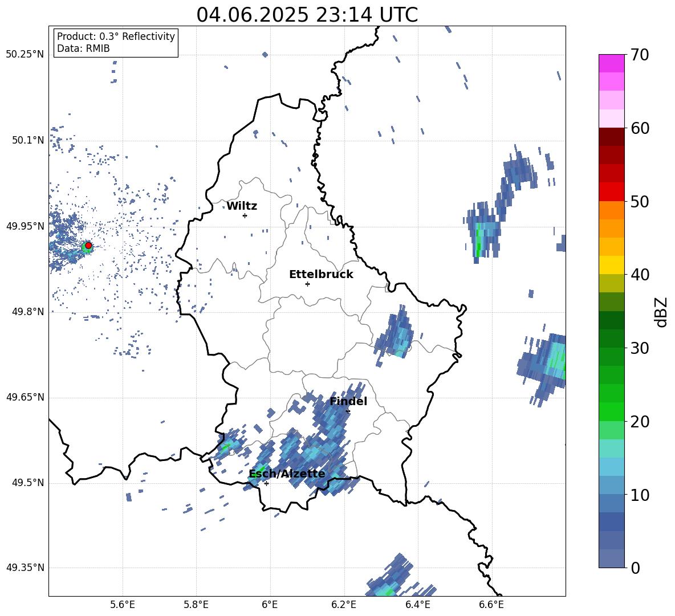Image resolution: width=675 pixels, height=616 pixels.
Task: Click the 50 value on colorbar
Action: (x=640, y=201)
